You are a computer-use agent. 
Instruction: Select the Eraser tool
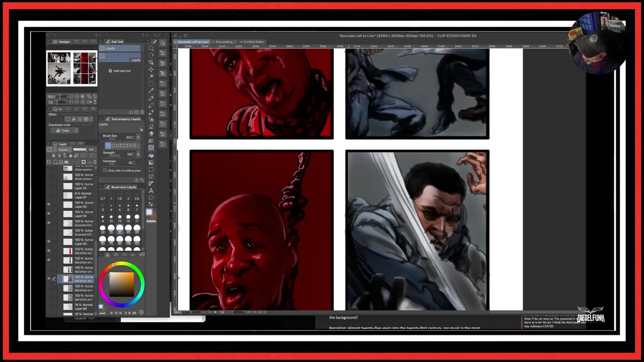tap(151, 133)
